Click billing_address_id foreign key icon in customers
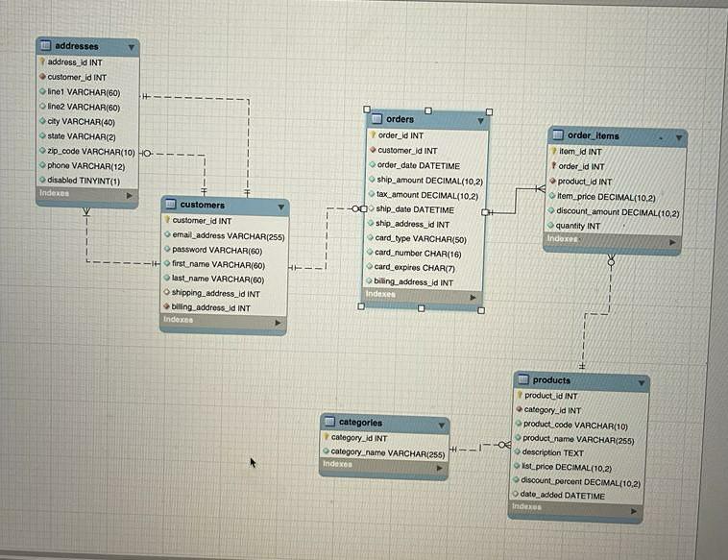This screenshot has height=560, width=728. (x=166, y=306)
